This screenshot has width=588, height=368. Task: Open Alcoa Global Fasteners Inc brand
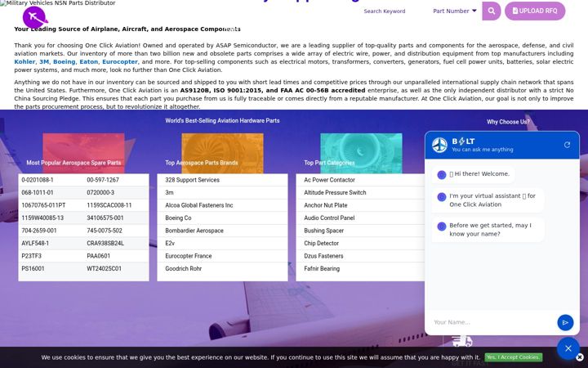click(x=199, y=205)
